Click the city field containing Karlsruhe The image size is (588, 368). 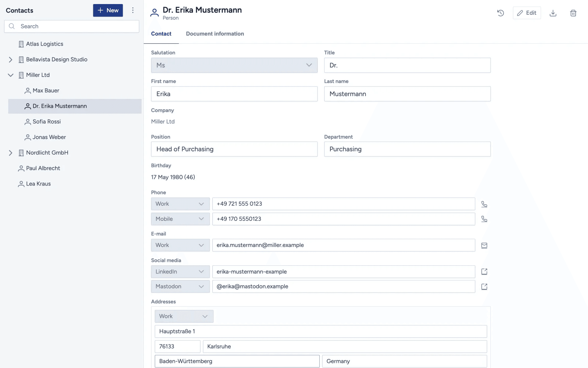[x=345, y=347]
